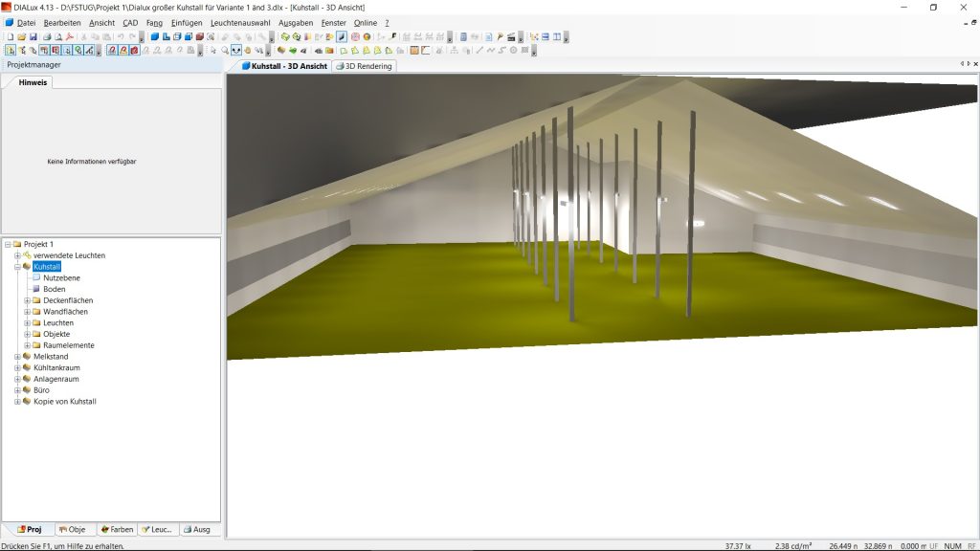Select the magnifier zoom tool

[224, 50]
